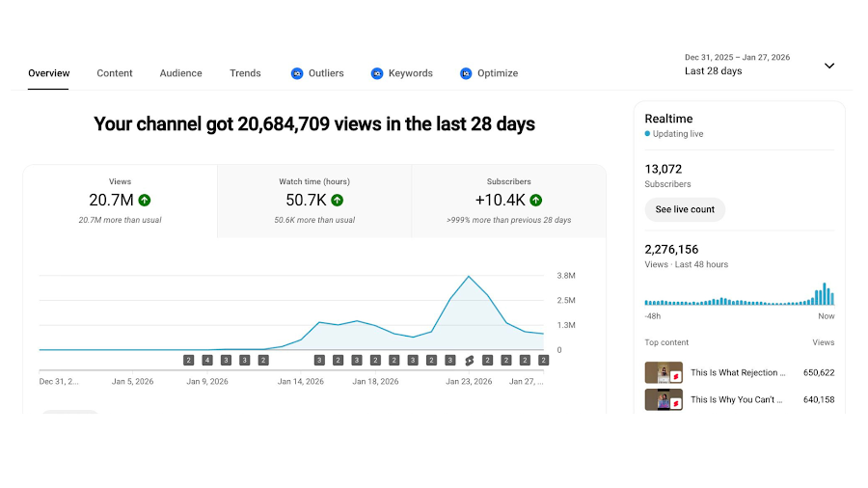
Task: Click the See live count button
Action: pyautogui.click(x=685, y=209)
